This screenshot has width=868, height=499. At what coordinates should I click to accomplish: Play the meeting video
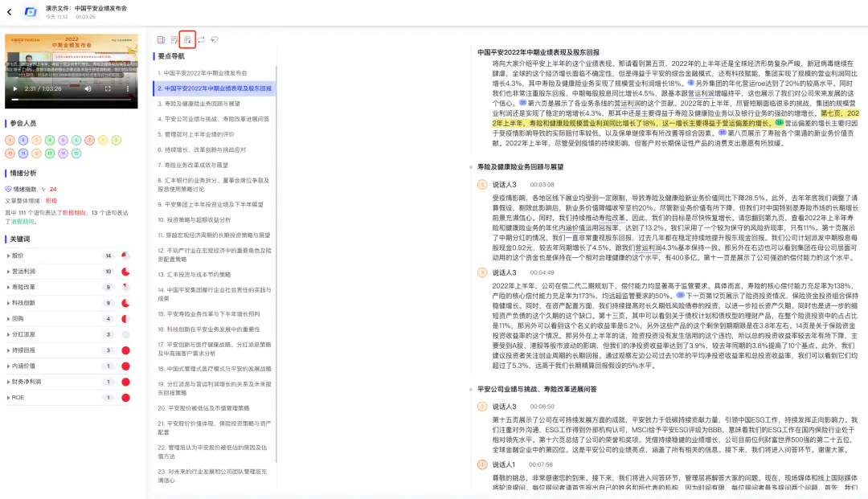coord(15,88)
